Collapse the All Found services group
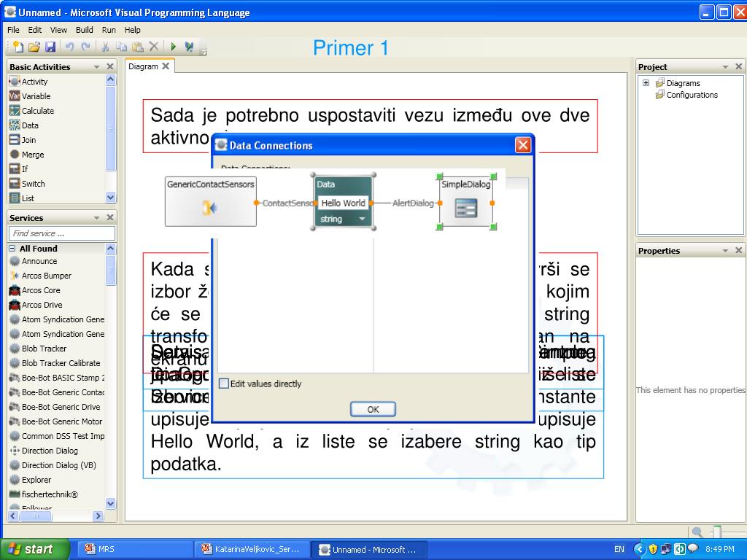The image size is (747, 560). point(12,249)
